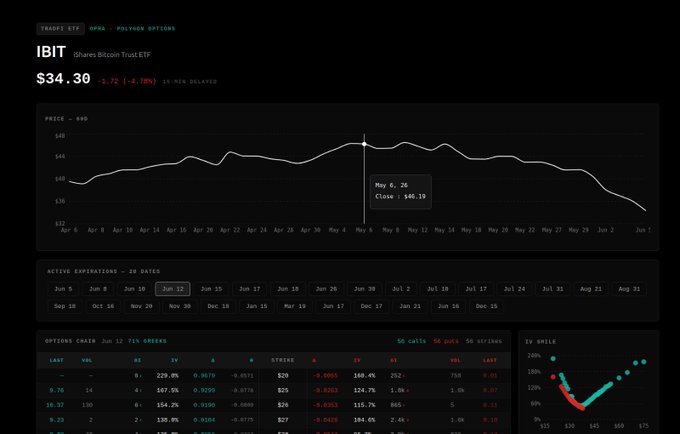Screen dimensions: 680x434
Task: Click the 9.76 call last price
Action: (57, 390)
